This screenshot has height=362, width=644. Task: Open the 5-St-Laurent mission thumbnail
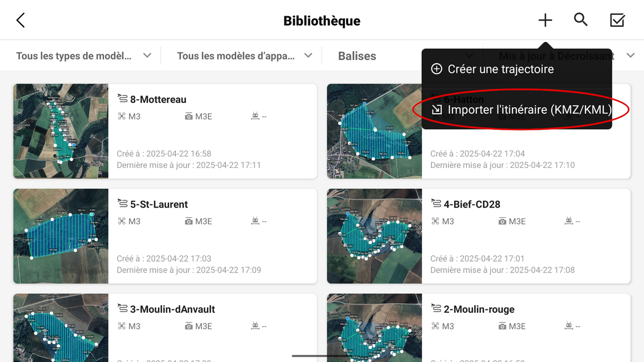pos(61,236)
